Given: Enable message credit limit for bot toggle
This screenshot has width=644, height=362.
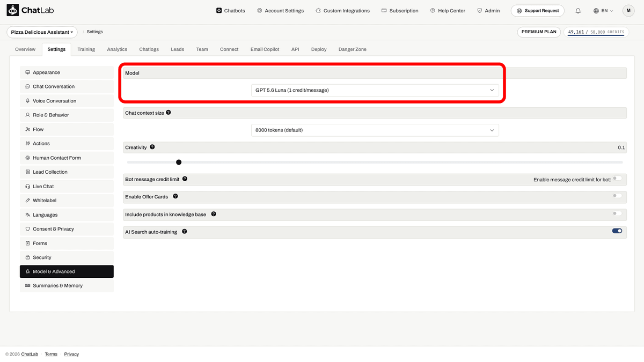Looking at the screenshot, I should pos(617,179).
